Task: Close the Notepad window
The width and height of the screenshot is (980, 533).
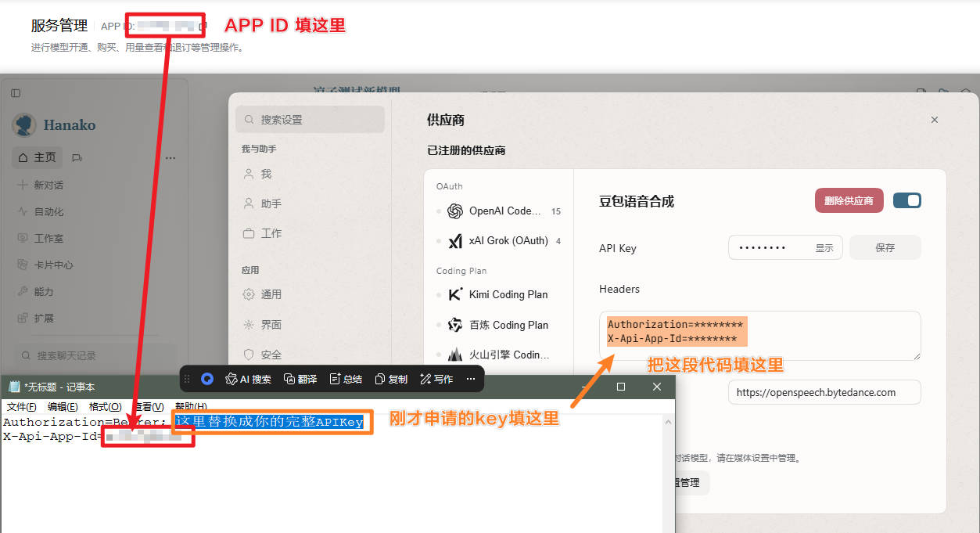Action: [x=657, y=387]
